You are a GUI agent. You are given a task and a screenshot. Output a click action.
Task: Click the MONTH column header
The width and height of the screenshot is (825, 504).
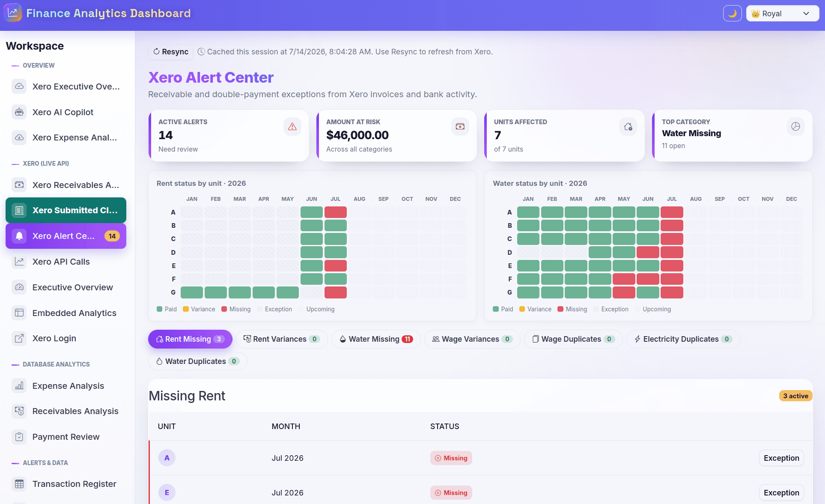(286, 426)
